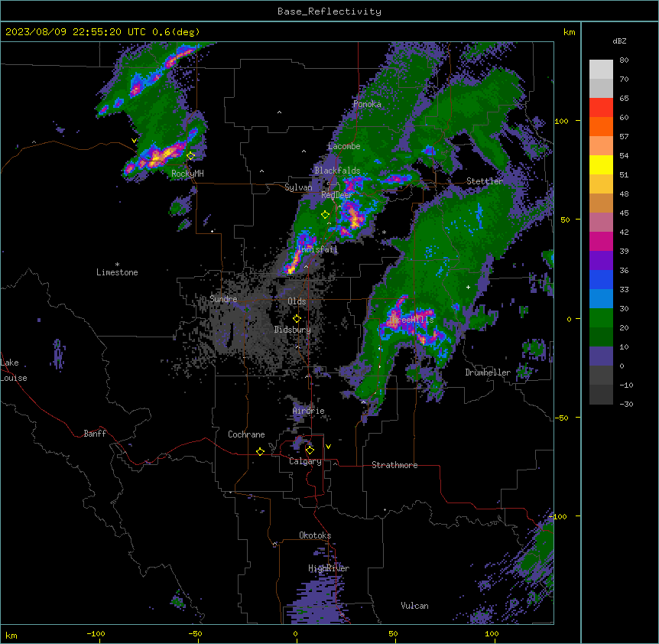Click the yellow v marker east of Calgary

[328, 447]
